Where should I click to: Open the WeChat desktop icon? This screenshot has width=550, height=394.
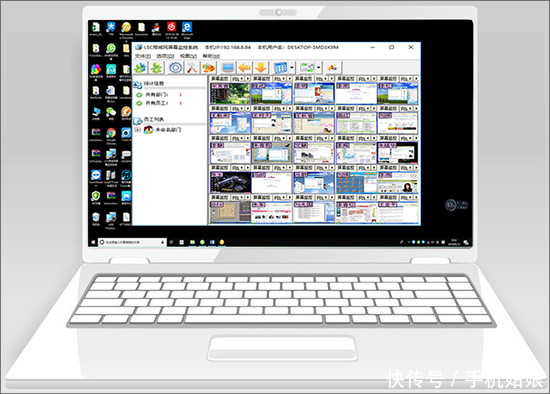111,113
